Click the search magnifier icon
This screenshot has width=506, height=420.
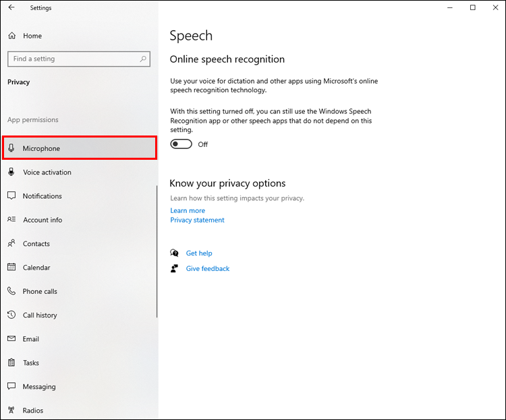[x=143, y=59]
